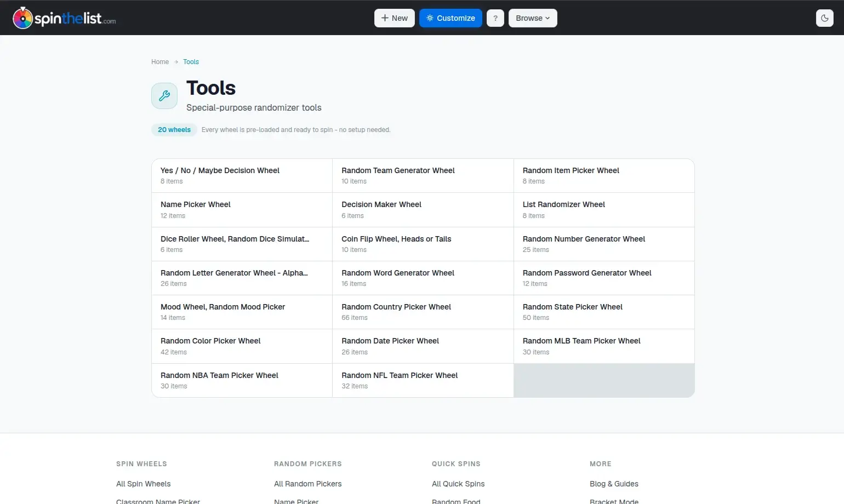The height and width of the screenshot is (504, 844).
Task: Click the Tools breadcrumb link
Action: [191, 62]
